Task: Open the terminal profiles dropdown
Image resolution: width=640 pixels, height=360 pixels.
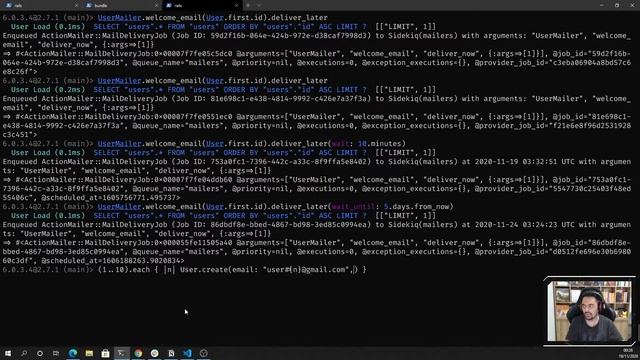Action: pyautogui.click(x=259, y=5)
